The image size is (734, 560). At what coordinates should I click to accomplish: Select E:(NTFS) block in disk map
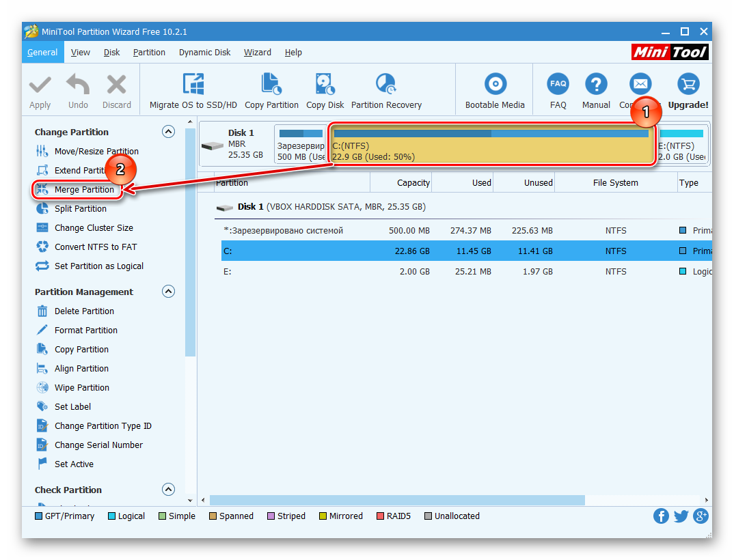coord(683,145)
